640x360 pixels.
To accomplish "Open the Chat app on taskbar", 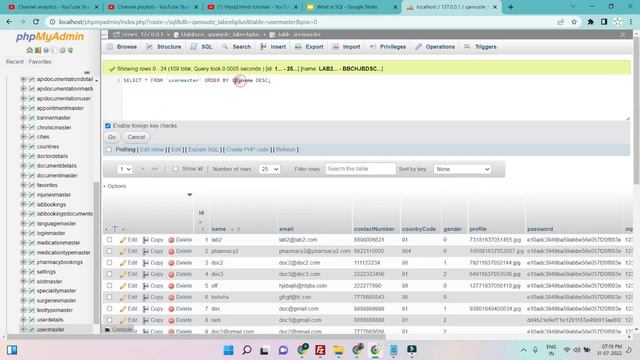I will tap(283, 350).
